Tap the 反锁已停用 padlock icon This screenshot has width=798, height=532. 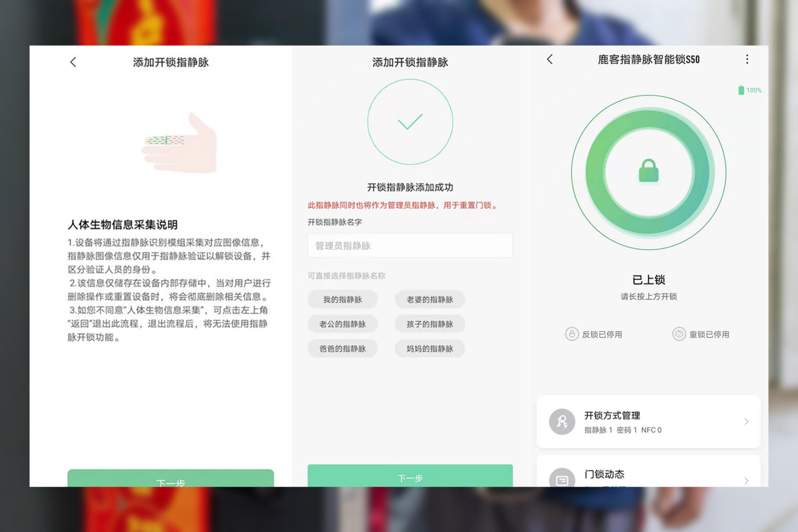click(x=572, y=334)
